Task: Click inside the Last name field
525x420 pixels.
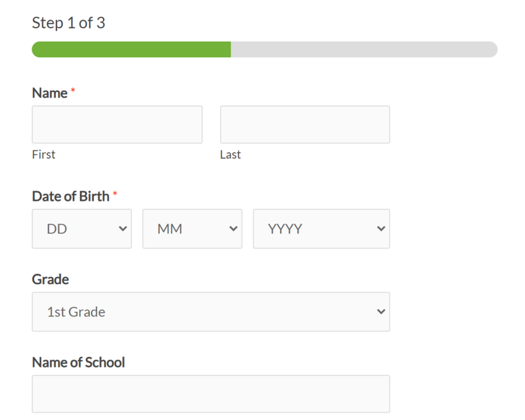Action: point(305,124)
